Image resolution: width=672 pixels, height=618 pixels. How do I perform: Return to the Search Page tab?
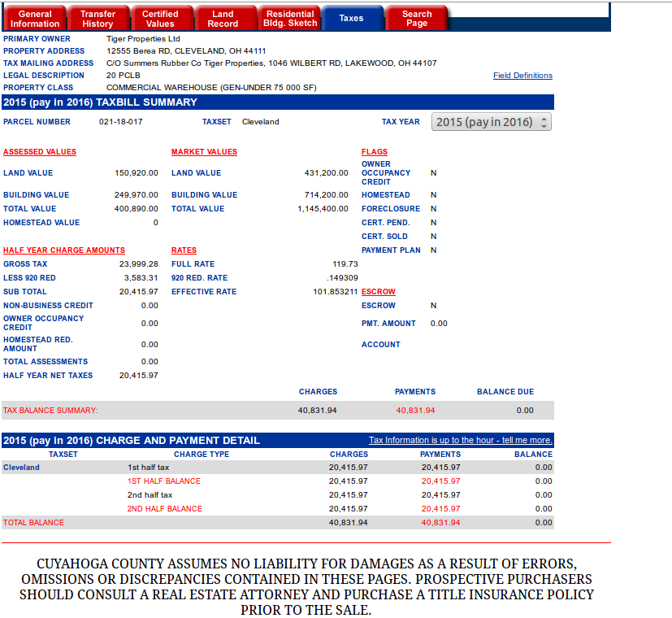417,19
